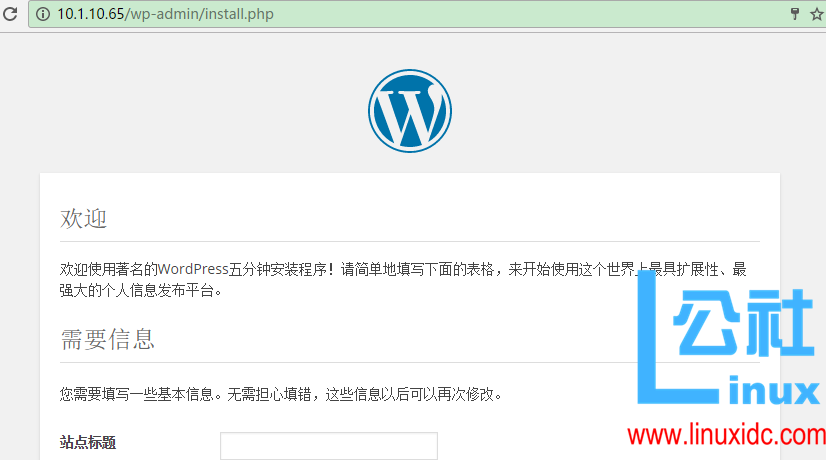Click the browser reload icon

click(x=10, y=14)
